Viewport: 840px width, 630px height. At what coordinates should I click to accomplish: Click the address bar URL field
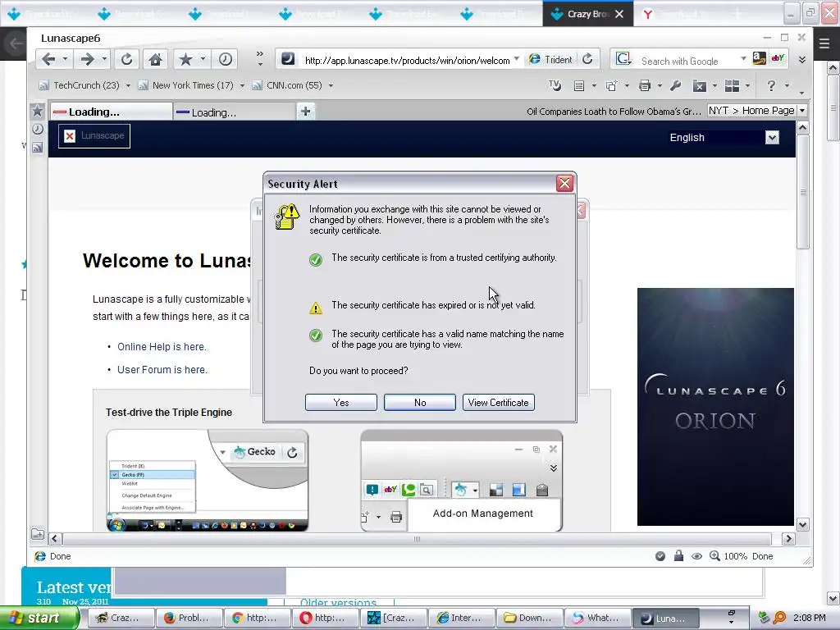click(x=407, y=61)
